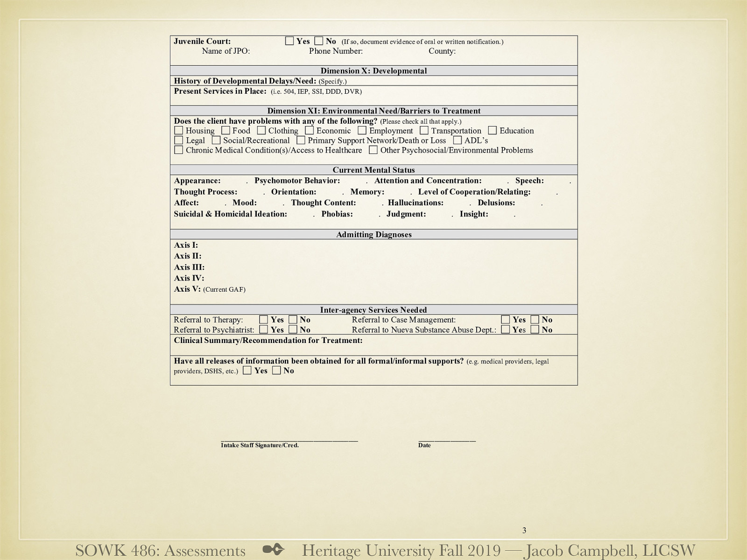747x560 pixels.
Task: Check the ADL's checkbox
Action: [x=458, y=140]
